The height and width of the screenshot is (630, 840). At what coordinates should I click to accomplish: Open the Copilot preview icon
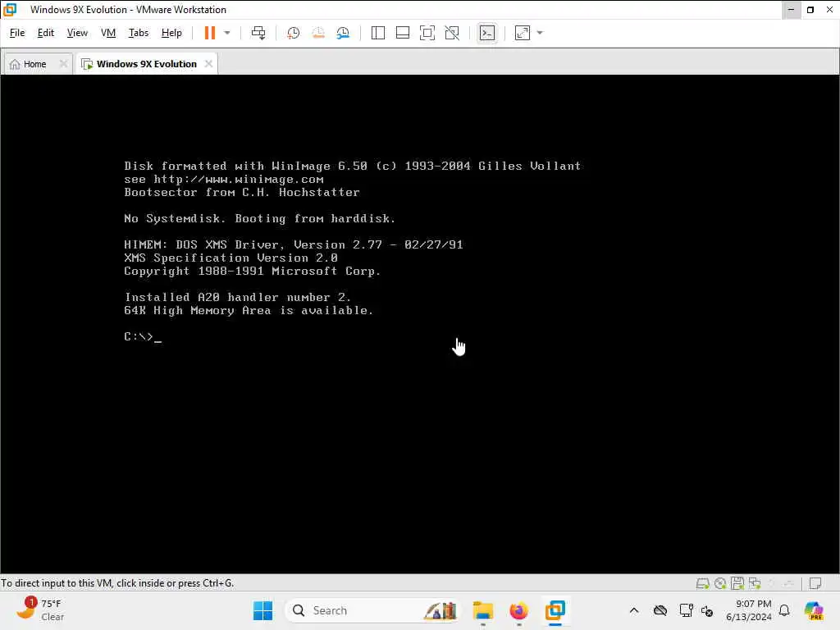(x=814, y=610)
